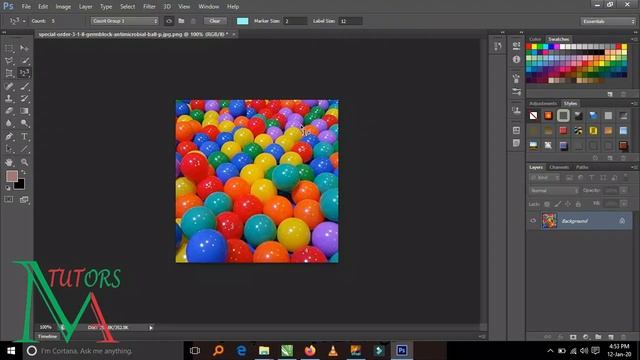640x360 pixels.
Task: Open the Brush Presets panel icon
Action: [516, 91]
